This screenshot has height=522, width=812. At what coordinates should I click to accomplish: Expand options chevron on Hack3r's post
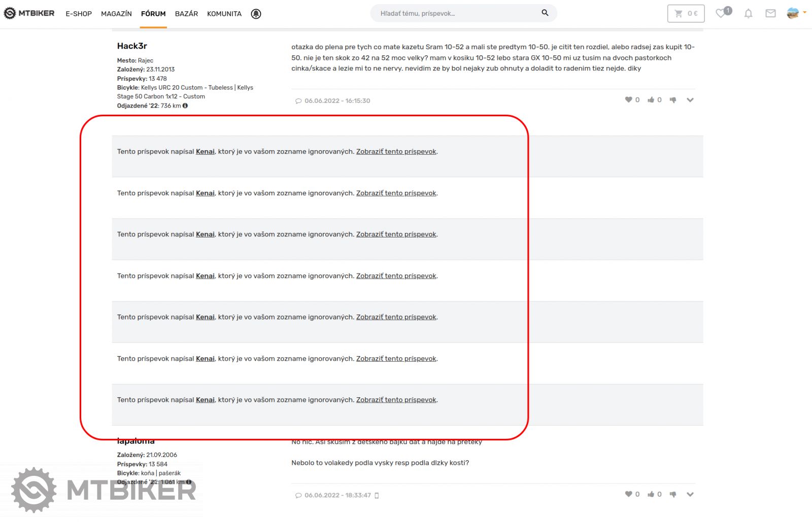click(690, 100)
